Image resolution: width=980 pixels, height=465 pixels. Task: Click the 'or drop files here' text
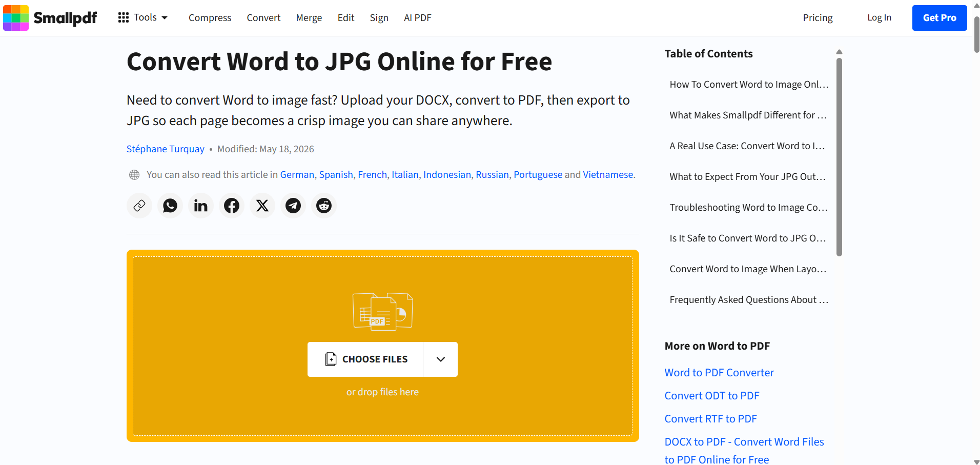coord(383,392)
